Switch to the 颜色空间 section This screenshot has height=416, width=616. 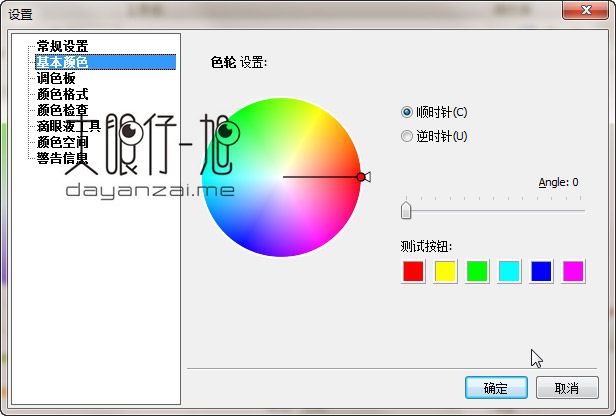click(62, 142)
